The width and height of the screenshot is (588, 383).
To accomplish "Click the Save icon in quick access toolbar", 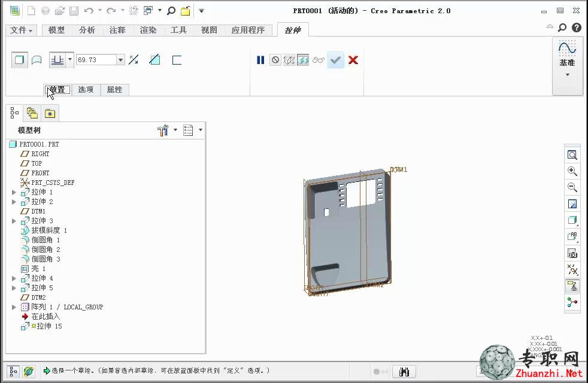I will tap(74, 11).
